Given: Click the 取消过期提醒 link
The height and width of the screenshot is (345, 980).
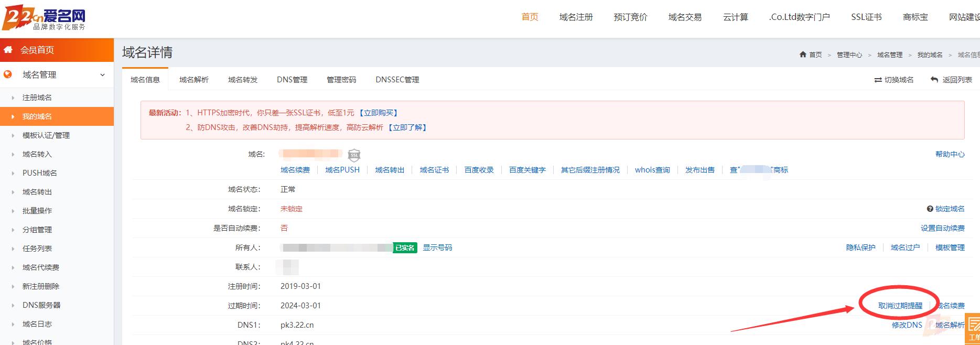Looking at the screenshot, I should point(900,306).
